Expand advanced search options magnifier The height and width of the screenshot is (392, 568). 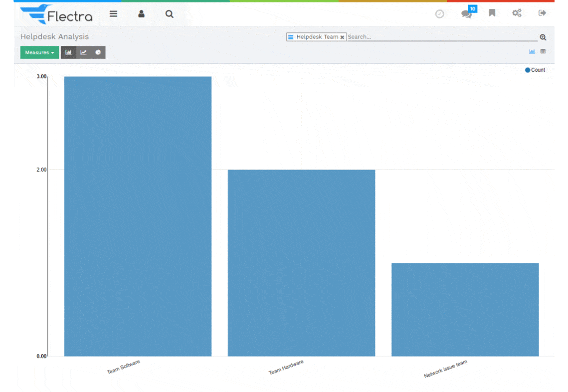tap(543, 37)
